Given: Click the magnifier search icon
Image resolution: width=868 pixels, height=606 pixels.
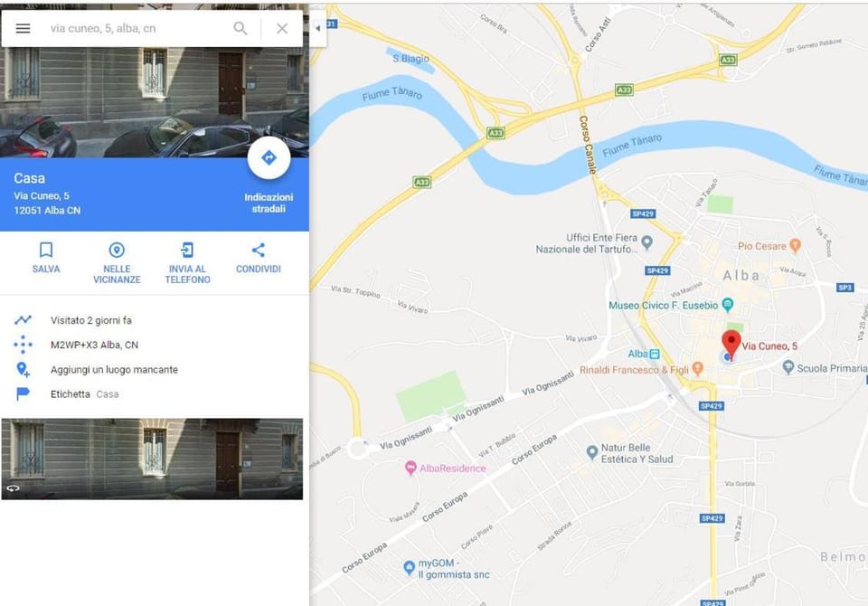Looking at the screenshot, I should click(241, 28).
